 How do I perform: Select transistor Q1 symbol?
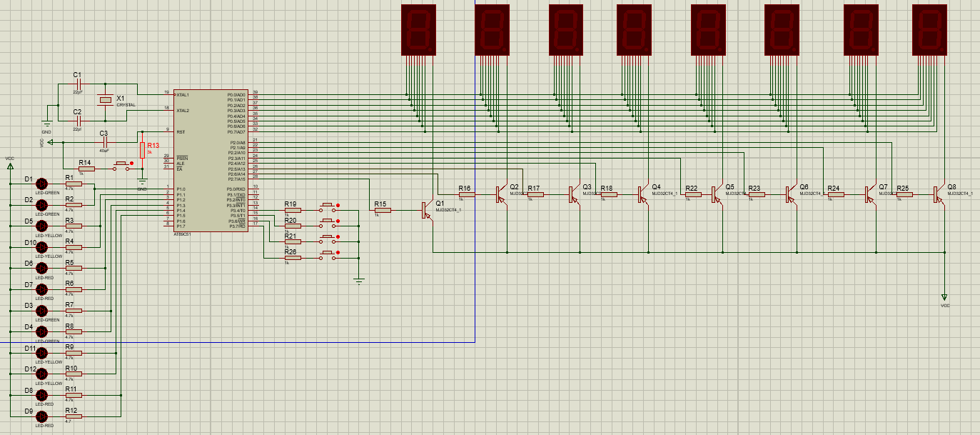tap(426, 210)
